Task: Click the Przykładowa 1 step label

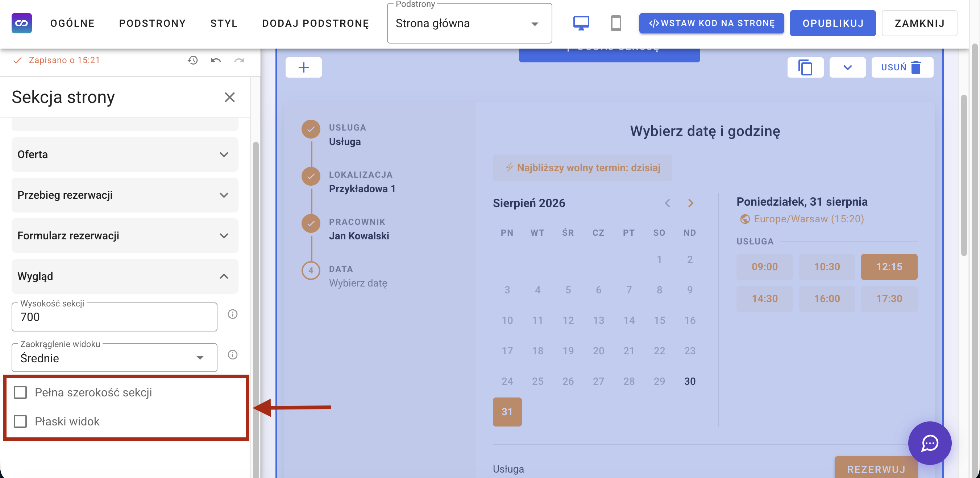Action: point(362,189)
